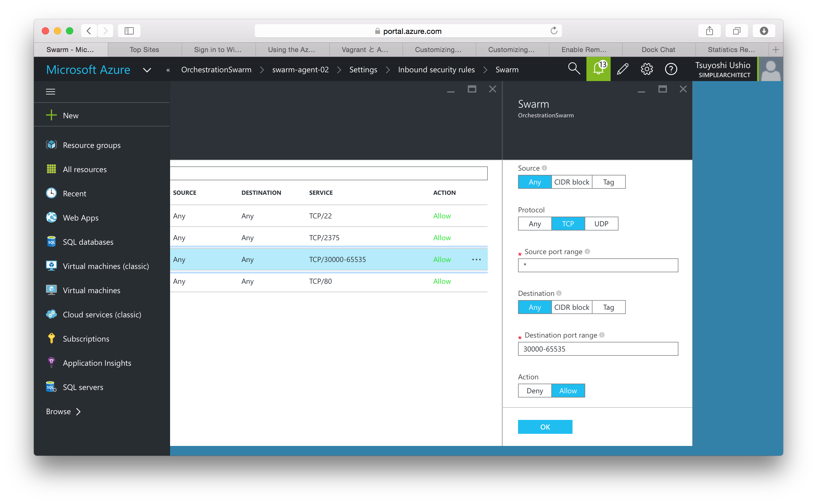This screenshot has height=504, width=817.
Task: Switch to Statistics Re... tab
Action: [x=731, y=49]
